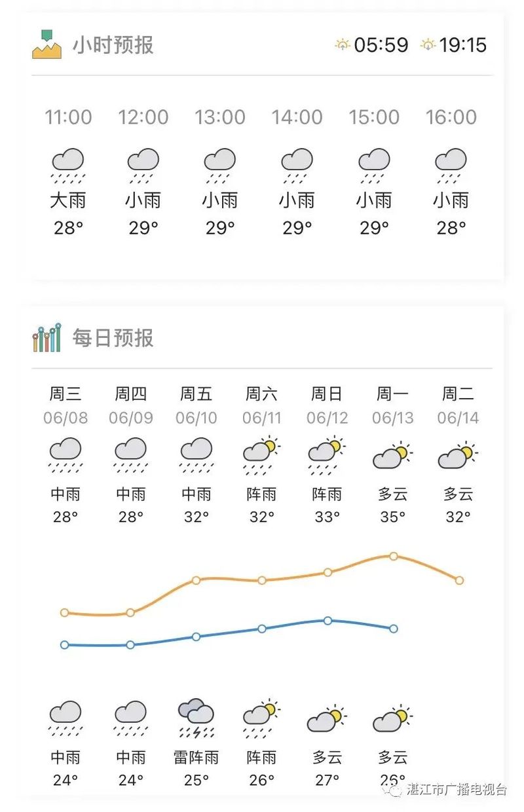The image size is (524, 812).
Task: Tap the 每日预报 section title
Action: point(113,338)
